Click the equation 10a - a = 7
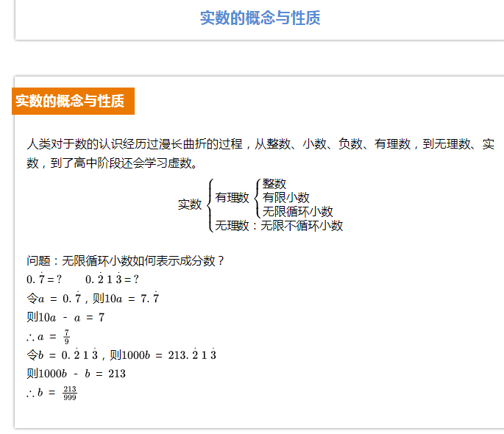The height and width of the screenshot is (434, 504). 65,318
